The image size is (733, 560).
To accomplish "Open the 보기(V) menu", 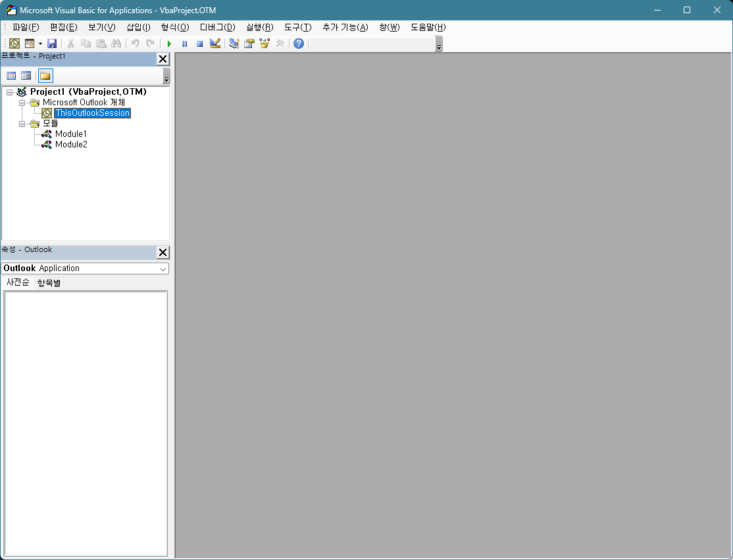I will coord(102,27).
